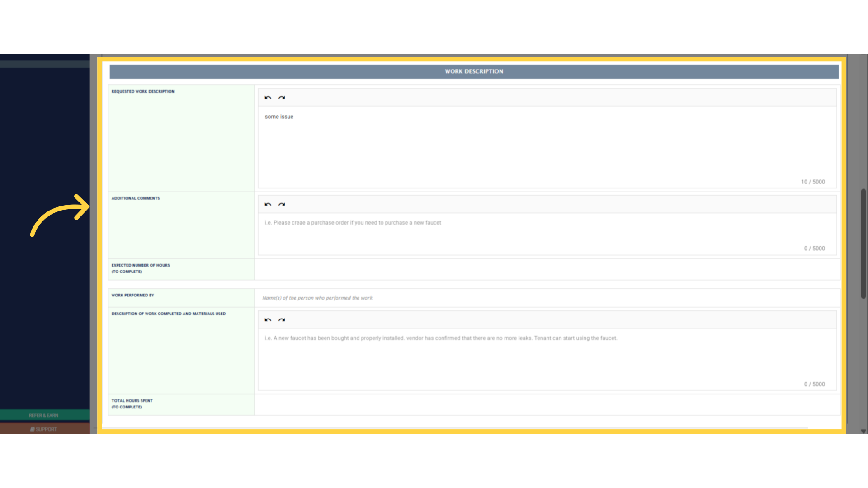Click the 0 / 5000 counter under Additional Comments
The height and width of the screenshot is (488, 868).
[x=815, y=248]
